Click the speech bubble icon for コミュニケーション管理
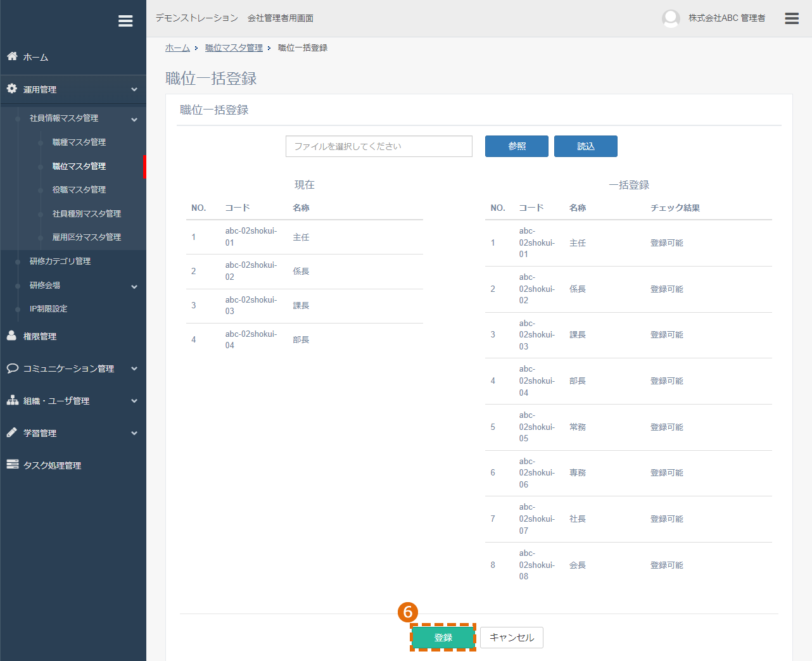The width and height of the screenshot is (812, 661). point(12,368)
